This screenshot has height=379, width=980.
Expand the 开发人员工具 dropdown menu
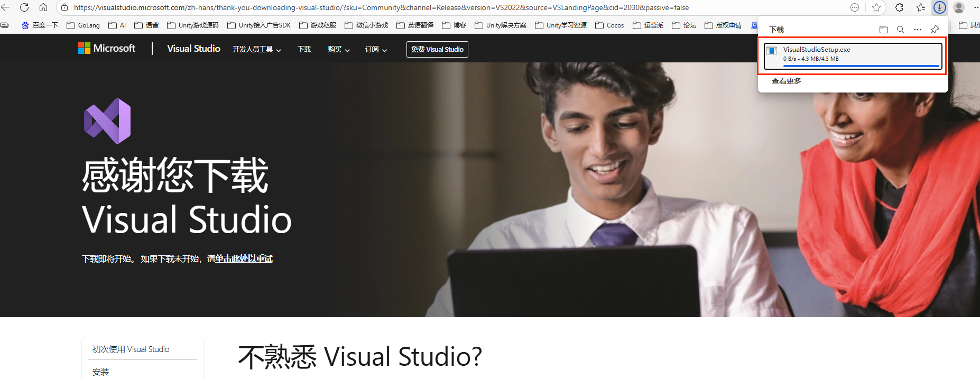point(256,49)
